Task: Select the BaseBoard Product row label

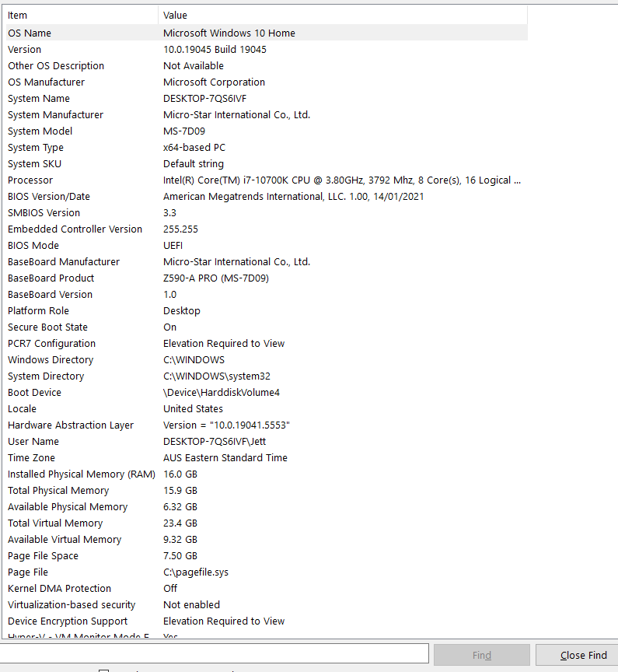Action: pyautogui.click(x=51, y=278)
